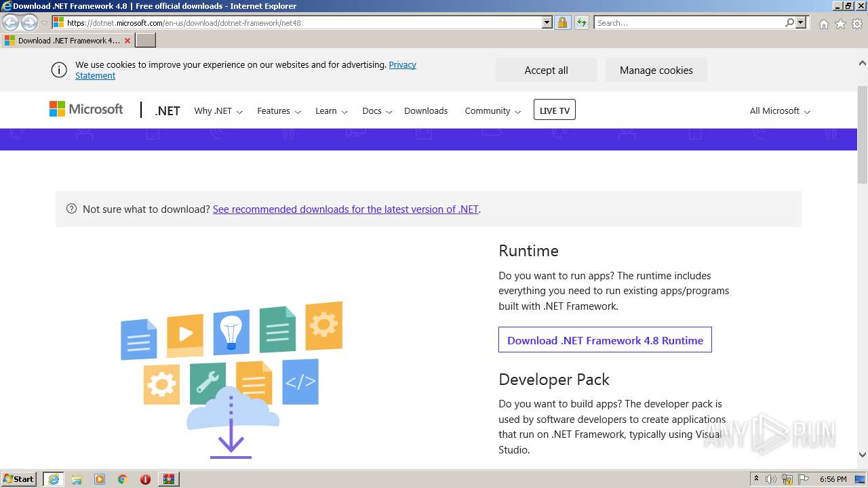Open the Downloads nav item

[426, 111]
